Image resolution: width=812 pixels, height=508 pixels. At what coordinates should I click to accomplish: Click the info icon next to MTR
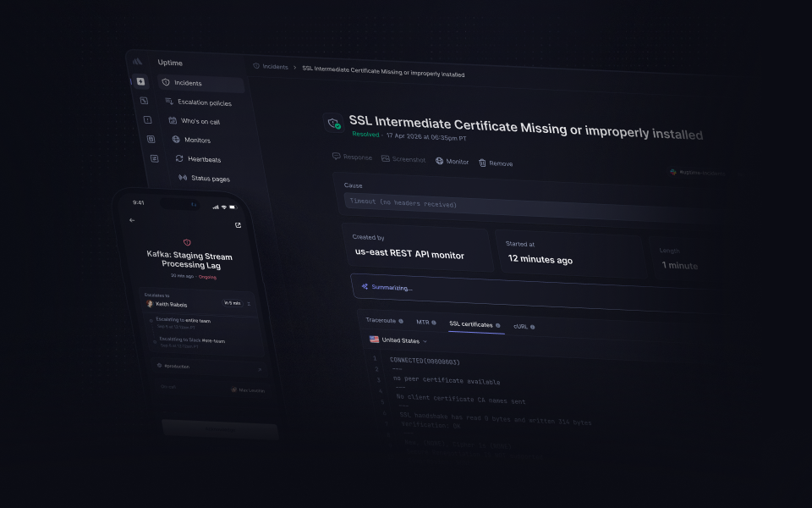tap(434, 323)
